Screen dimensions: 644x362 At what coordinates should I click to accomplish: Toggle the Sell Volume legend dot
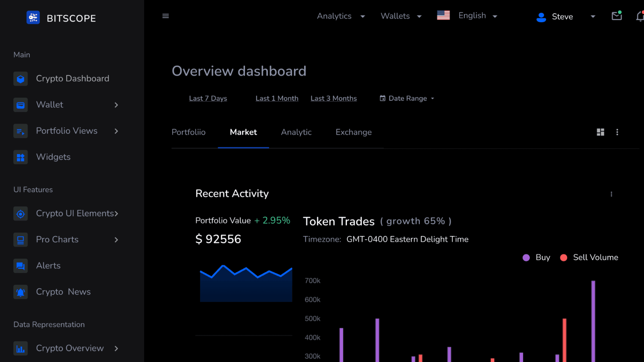pyautogui.click(x=563, y=258)
